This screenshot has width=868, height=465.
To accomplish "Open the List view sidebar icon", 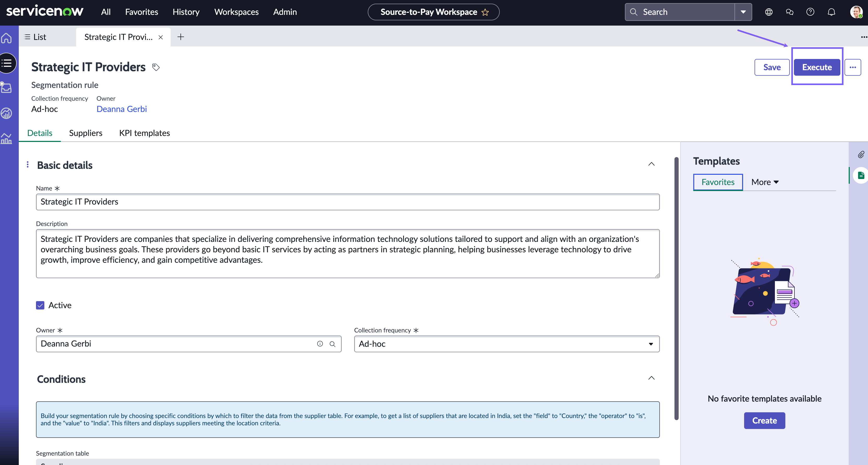I will (x=7, y=63).
